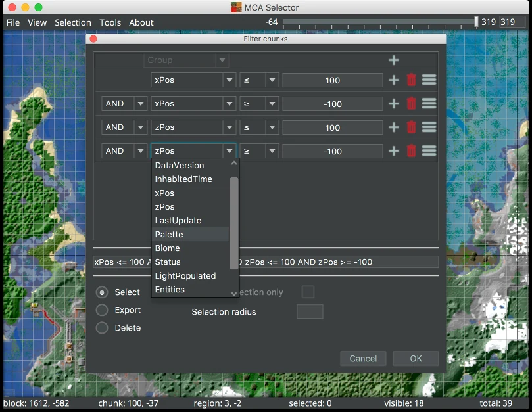This screenshot has height=412, width=532.
Task: Add filter after the zPos ≤ 100 row
Action: (393, 127)
